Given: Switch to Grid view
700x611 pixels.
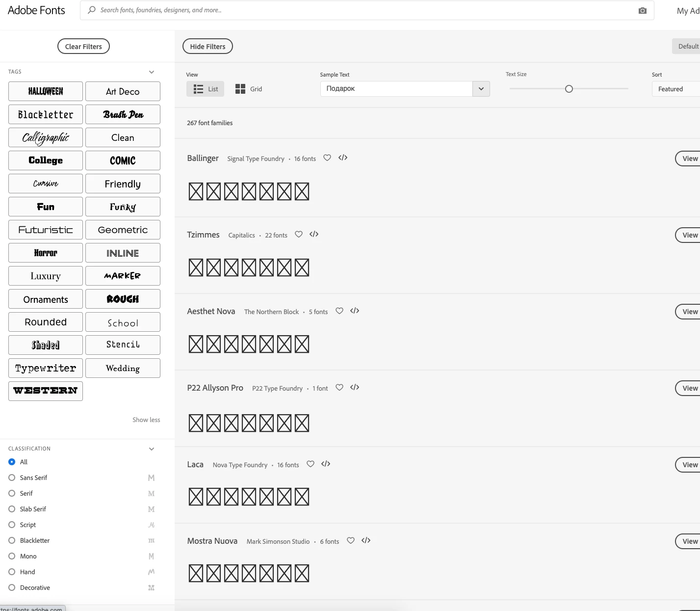Looking at the screenshot, I should [x=249, y=89].
